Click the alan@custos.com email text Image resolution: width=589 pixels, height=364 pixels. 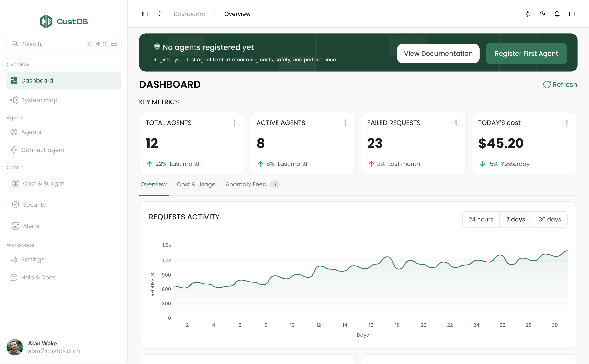pyautogui.click(x=54, y=351)
